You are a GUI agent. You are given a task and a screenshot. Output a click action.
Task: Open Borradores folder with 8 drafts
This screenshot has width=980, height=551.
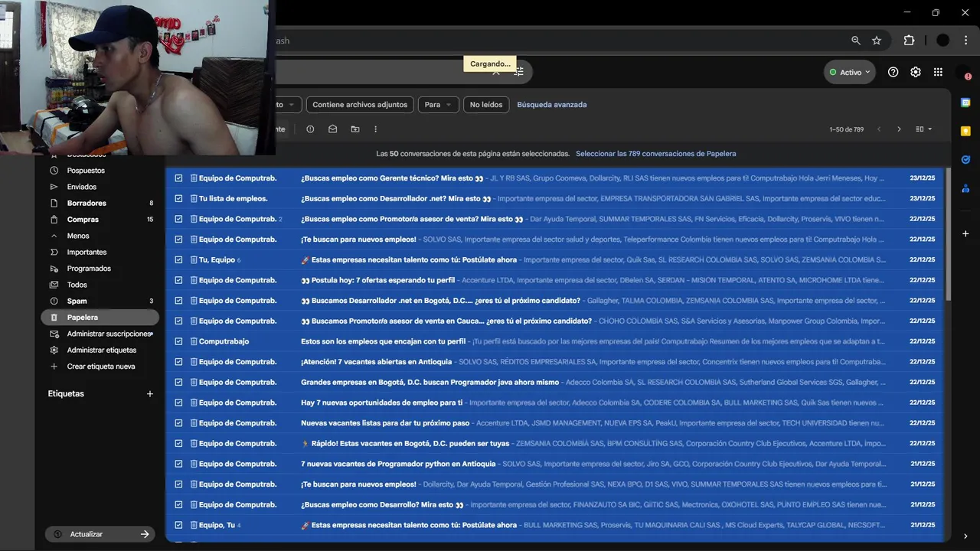[87, 203]
